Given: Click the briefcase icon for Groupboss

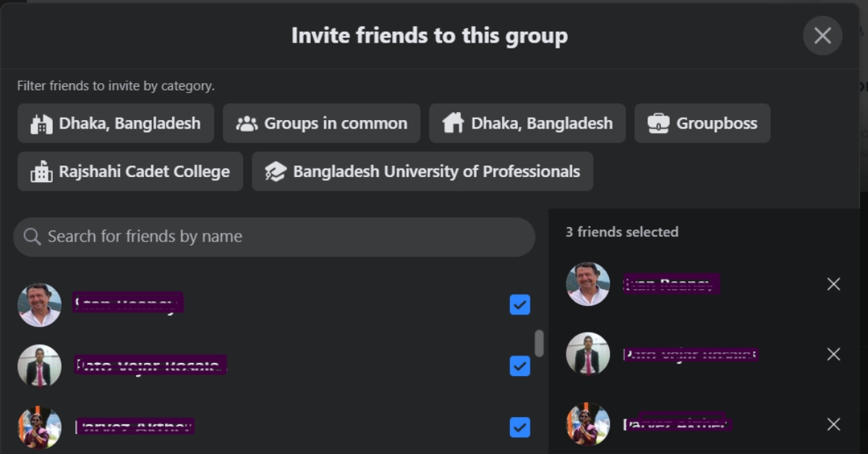Looking at the screenshot, I should pos(658,124).
